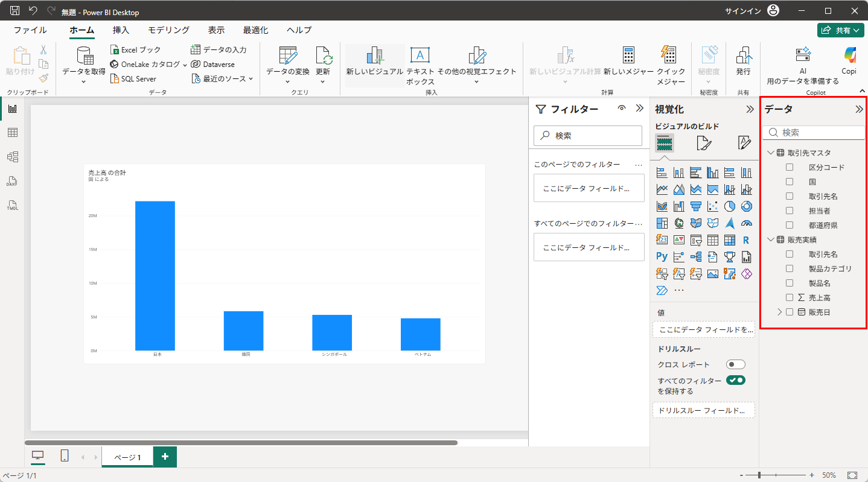Turn off すべてのフィルターを保持する switch
Viewport: 868px width, 482px height.
[x=736, y=380]
